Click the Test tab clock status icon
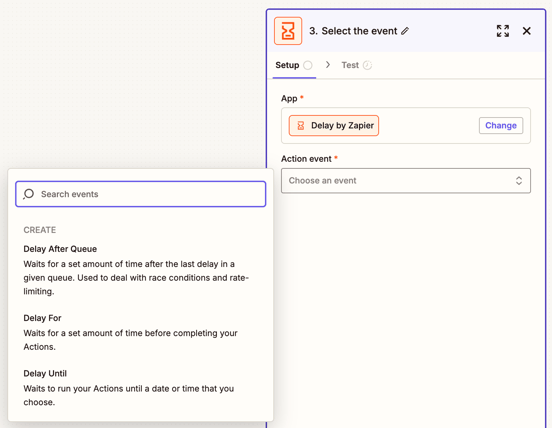552x428 pixels. (367, 65)
